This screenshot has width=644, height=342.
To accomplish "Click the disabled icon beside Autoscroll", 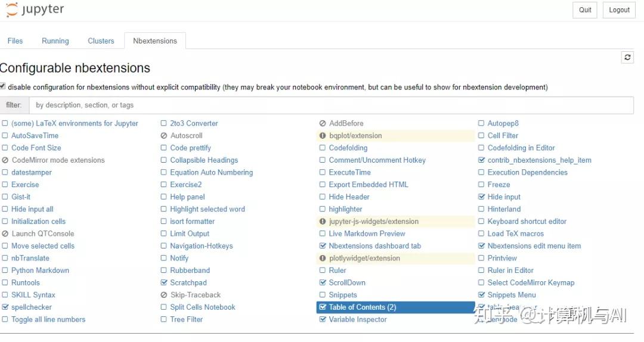I will (x=164, y=136).
